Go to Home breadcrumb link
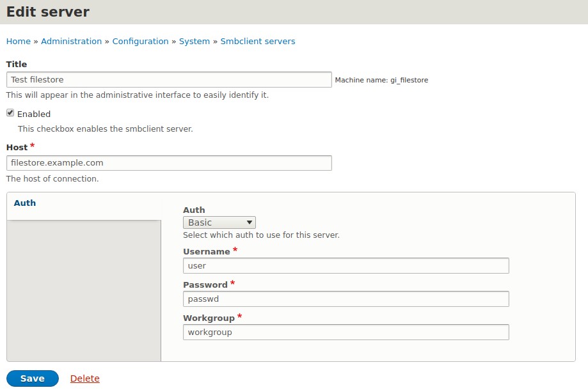The height and width of the screenshot is (390, 588). tap(19, 41)
